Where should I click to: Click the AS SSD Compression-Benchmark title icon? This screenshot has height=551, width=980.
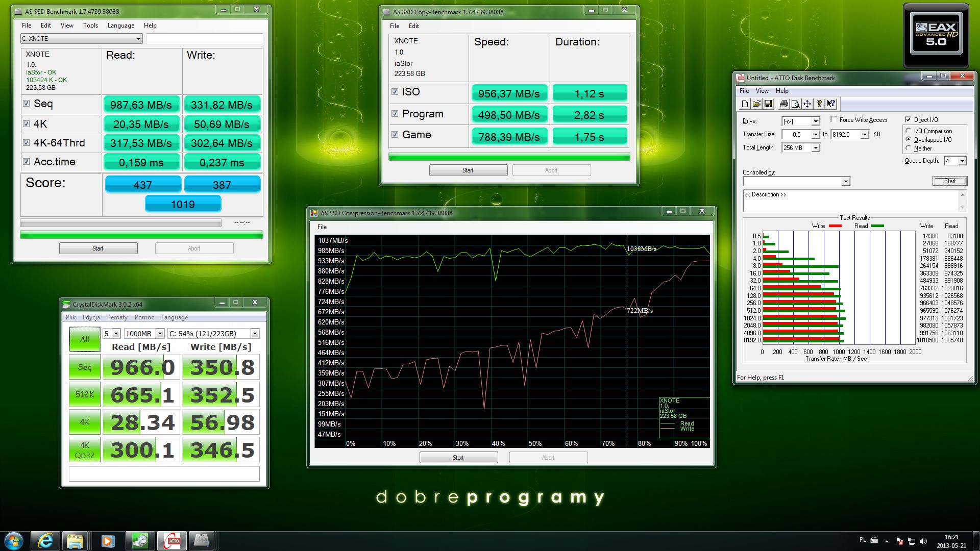[x=314, y=213]
